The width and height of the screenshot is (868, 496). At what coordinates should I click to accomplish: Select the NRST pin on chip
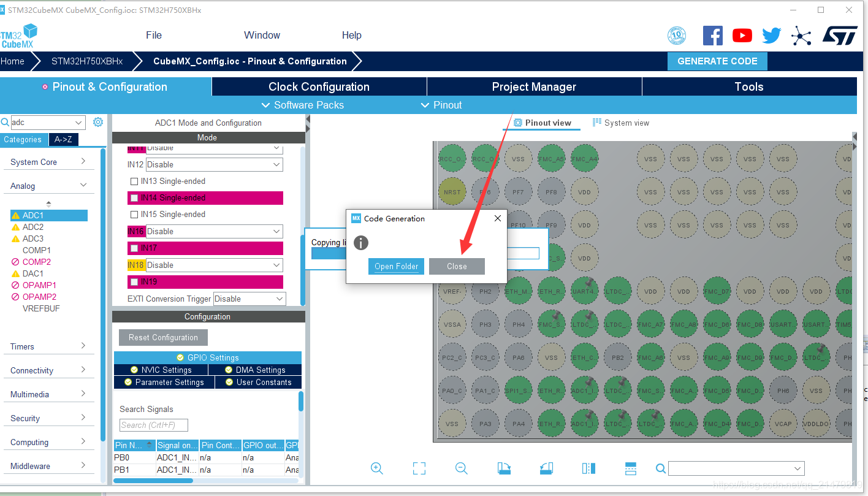pyautogui.click(x=452, y=192)
